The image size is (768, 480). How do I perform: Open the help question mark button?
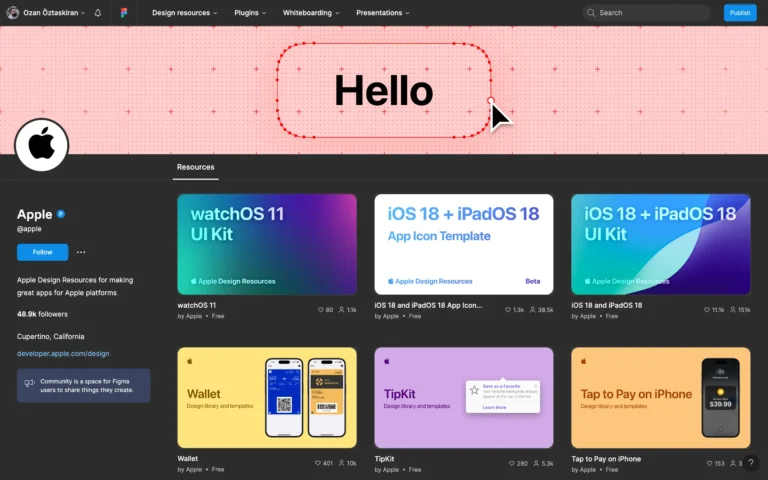751,463
